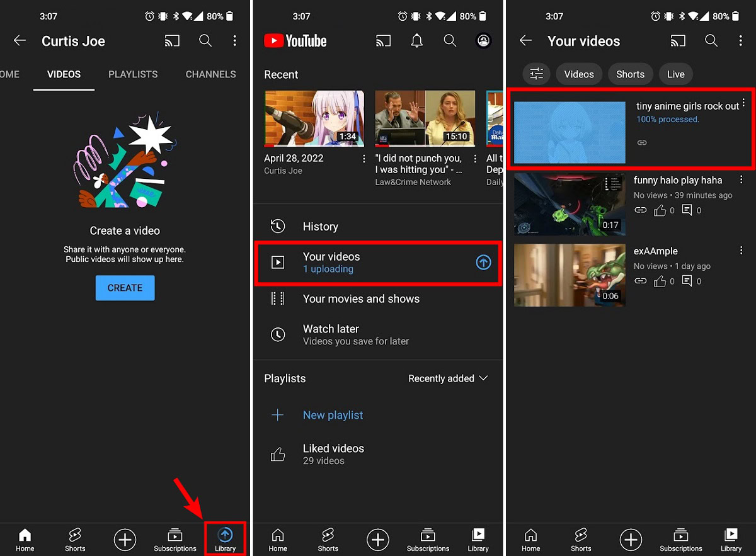The height and width of the screenshot is (556, 756).
Task: Open the filter sliders icon beside Videos chip
Action: point(536,74)
